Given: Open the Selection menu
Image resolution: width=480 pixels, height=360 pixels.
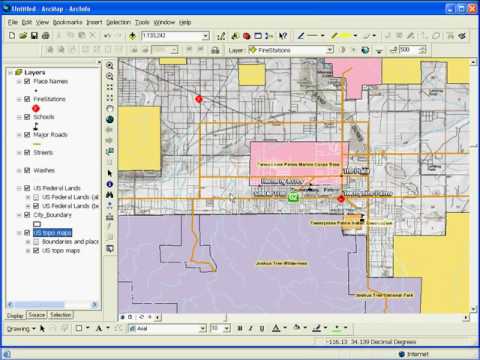Looking at the screenshot, I should point(118,22).
